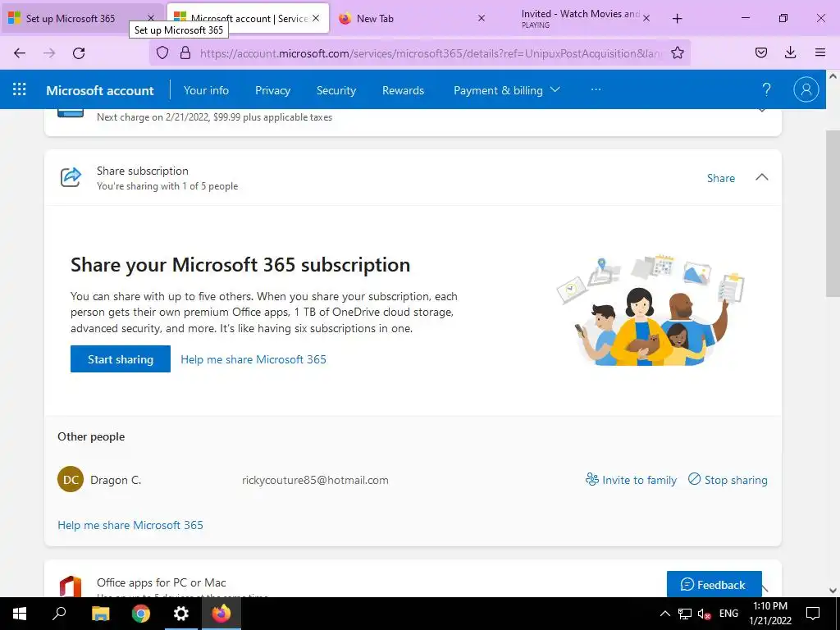Image resolution: width=840 pixels, height=630 pixels.
Task: Click the Start sharing button
Action: [x=121, y=359]
